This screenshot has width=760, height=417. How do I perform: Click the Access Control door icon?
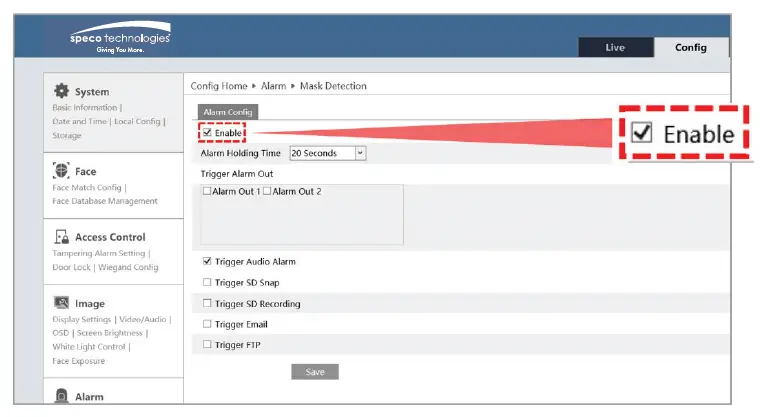62,237
